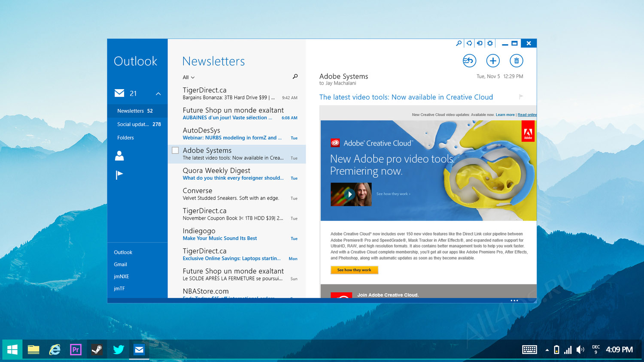
Task: Open Premiere Pro from taskbar
Action: [x=76, y=350]
